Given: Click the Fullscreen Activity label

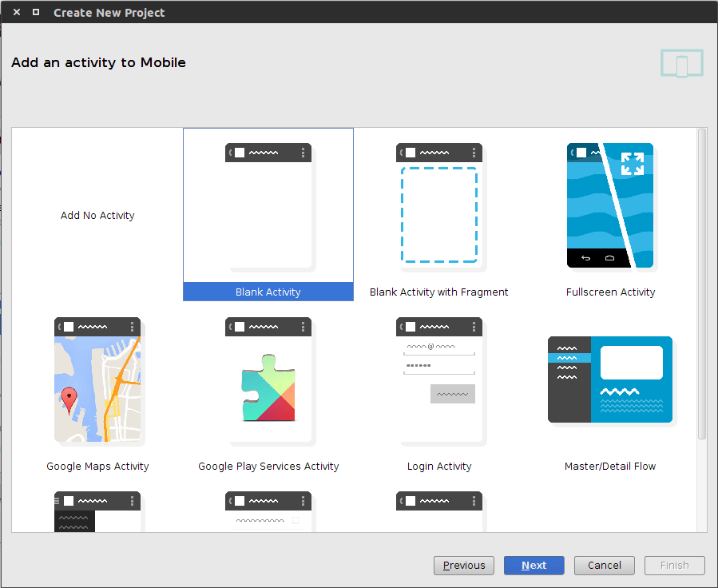Looking at the screenshot, I should click(610, 292).
